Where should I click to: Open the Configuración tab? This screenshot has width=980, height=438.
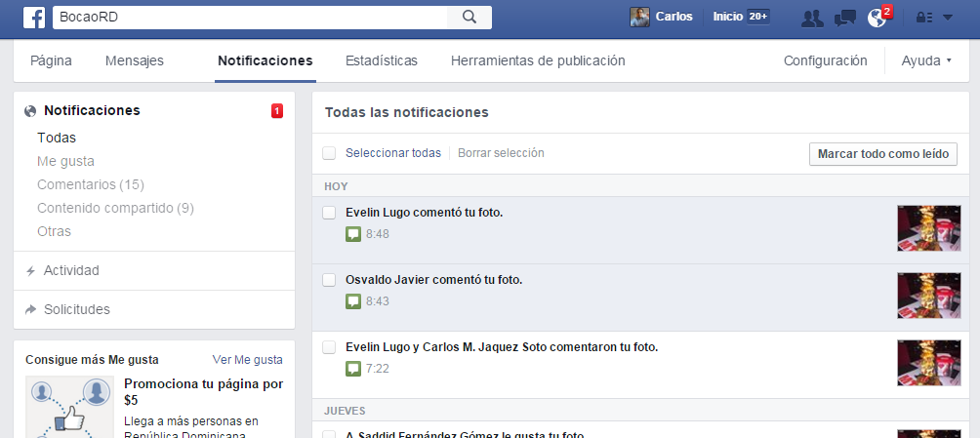826,60
